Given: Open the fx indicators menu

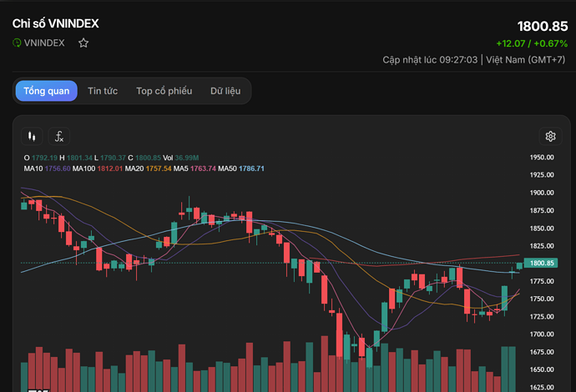Looking at the screenshot, I should pos(59,137).
